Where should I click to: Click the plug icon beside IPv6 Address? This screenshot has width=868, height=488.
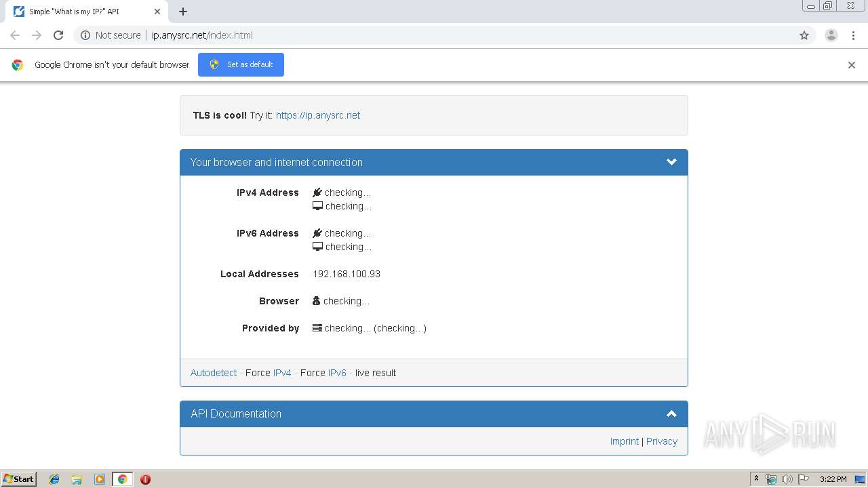tap(317, 233)
